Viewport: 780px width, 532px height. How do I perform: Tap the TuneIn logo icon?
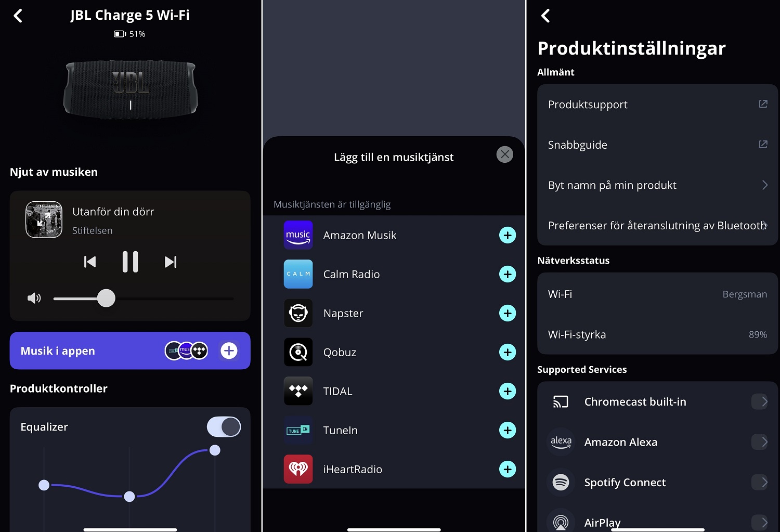click(298, 430)
